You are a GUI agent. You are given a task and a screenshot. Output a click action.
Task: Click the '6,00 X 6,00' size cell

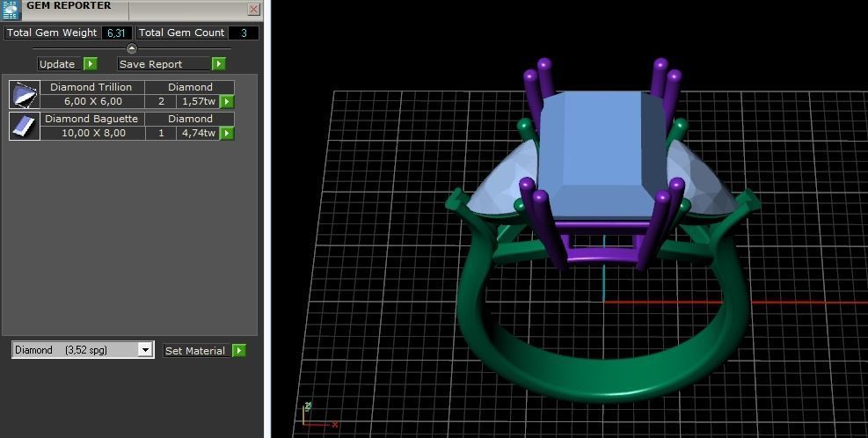coord(92,101)
